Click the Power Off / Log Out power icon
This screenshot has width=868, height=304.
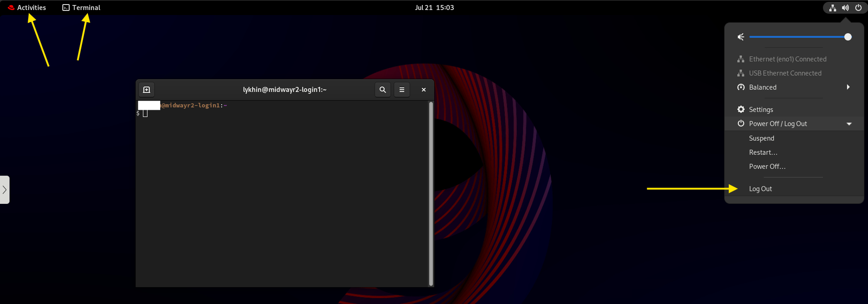741,123
